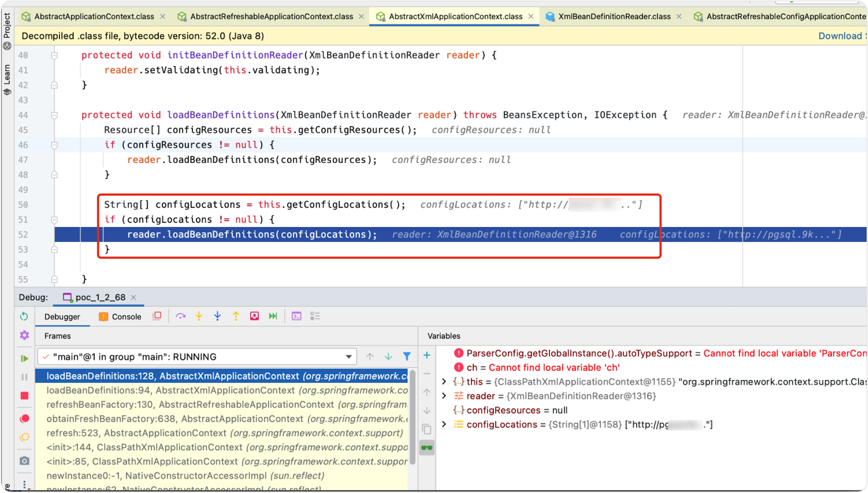Screen dimensions: 868x493
Task: Click the configResources = null variable
Action: pos(510,410)
